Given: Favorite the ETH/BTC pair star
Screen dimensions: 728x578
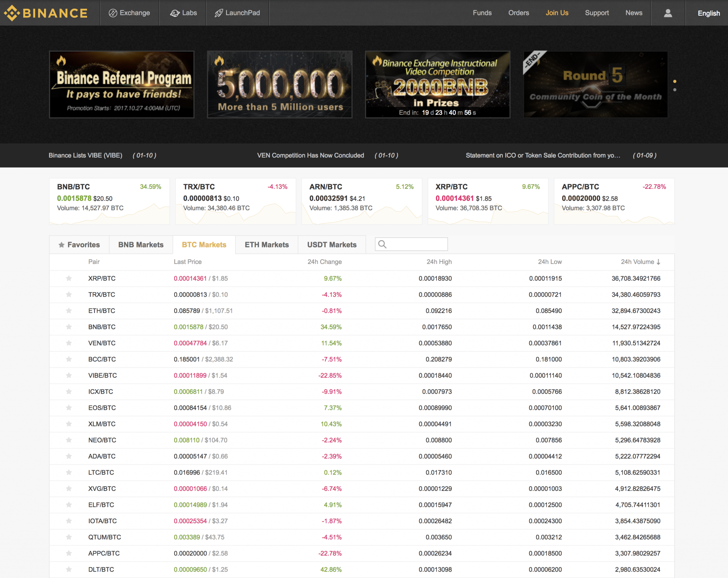Looking at the screenshot, I should pos(69,311).
